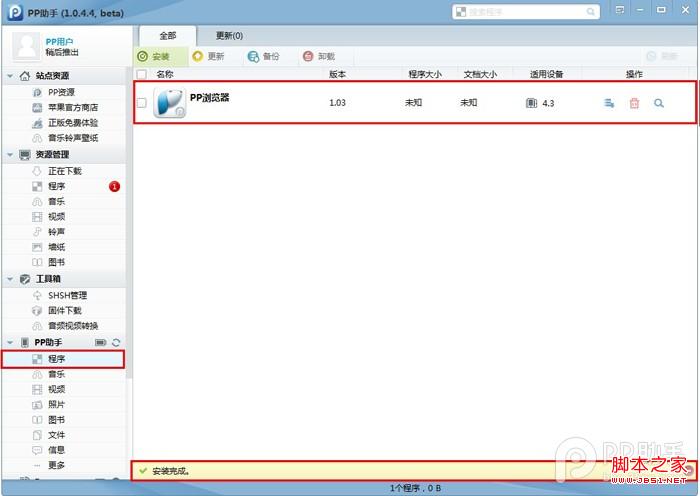The width and height of the screenshot is (700, 496).
Task: Click in the search programs field
Action: (526, 12)
